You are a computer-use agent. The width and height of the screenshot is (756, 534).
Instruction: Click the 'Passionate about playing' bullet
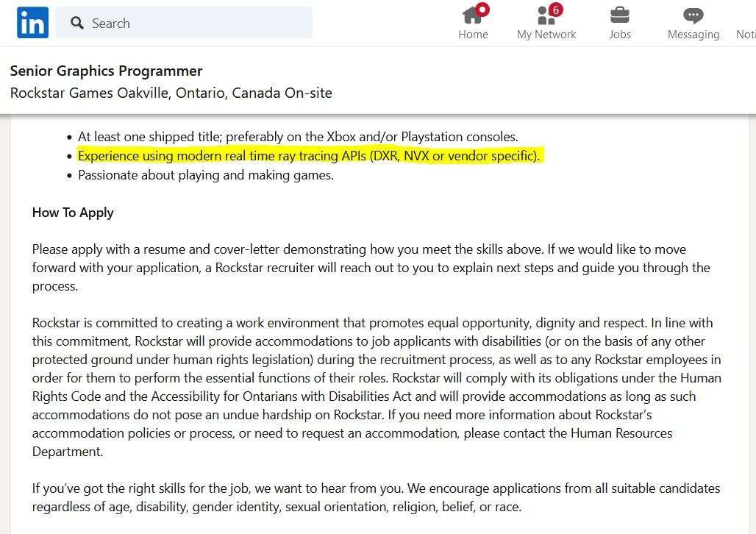pyautogui.click(x=206, y=175)
